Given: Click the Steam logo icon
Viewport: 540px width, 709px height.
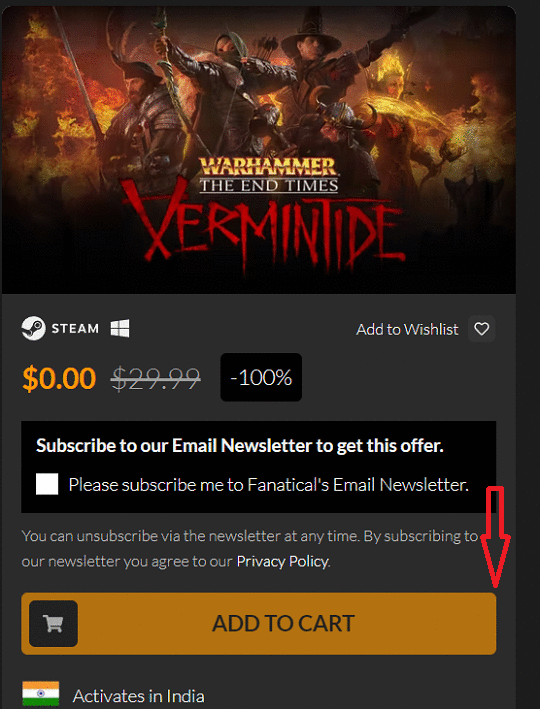Looking at the screenshot, I should [33, 328].
